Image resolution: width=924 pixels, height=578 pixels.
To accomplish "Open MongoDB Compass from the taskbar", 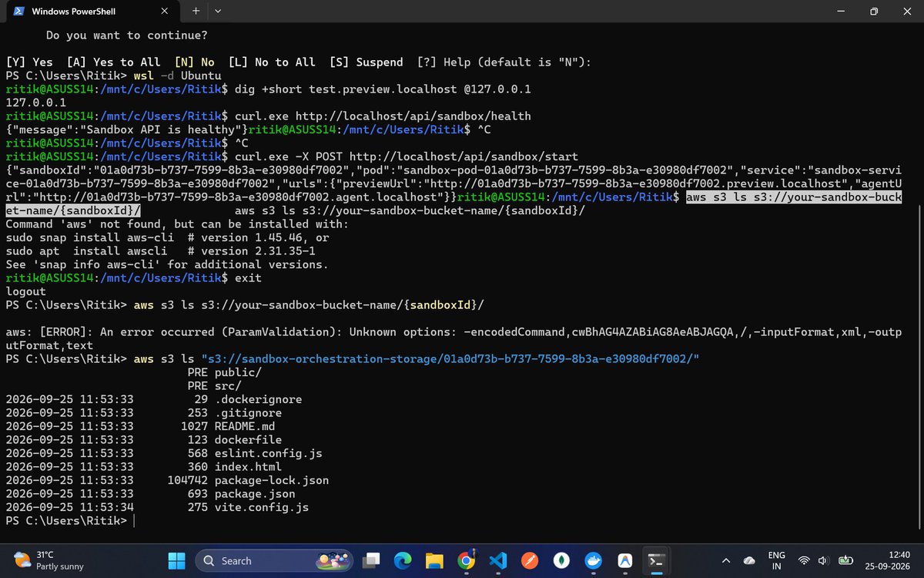I will coord(562,560).
